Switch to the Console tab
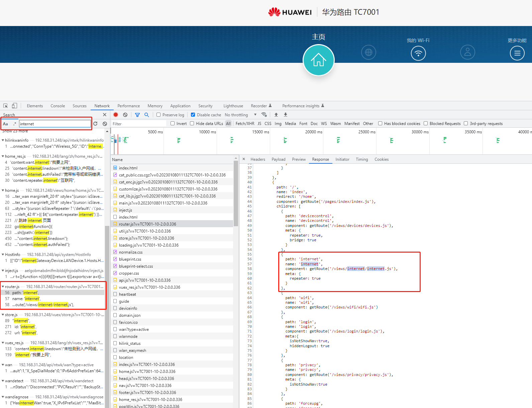 [x=58, y=106]
